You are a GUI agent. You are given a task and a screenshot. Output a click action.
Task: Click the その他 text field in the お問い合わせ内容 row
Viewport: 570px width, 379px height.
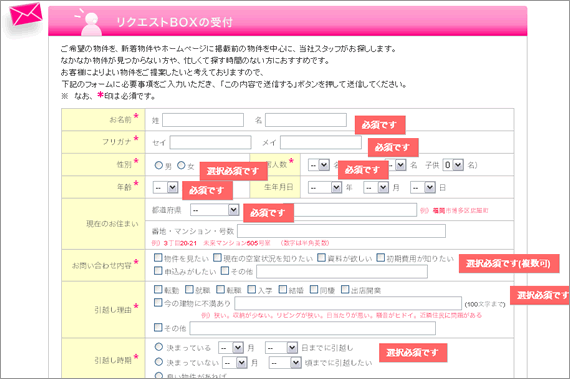(x=342, y=271)
